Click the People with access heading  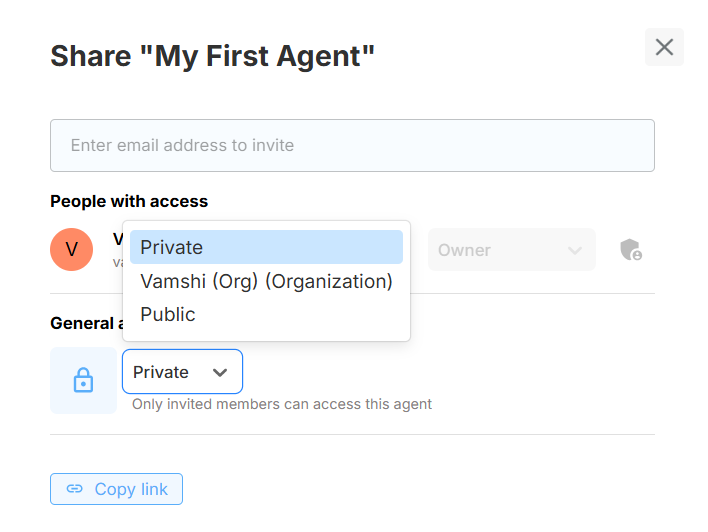129,201
